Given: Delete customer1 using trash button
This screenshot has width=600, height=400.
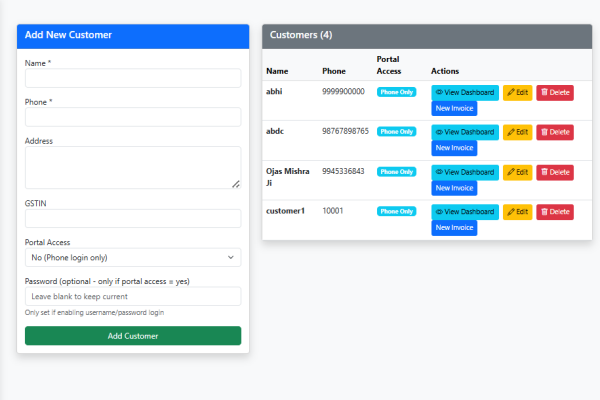Looking at the screenshot, I should pyautogui.click(x=554, y=212).
